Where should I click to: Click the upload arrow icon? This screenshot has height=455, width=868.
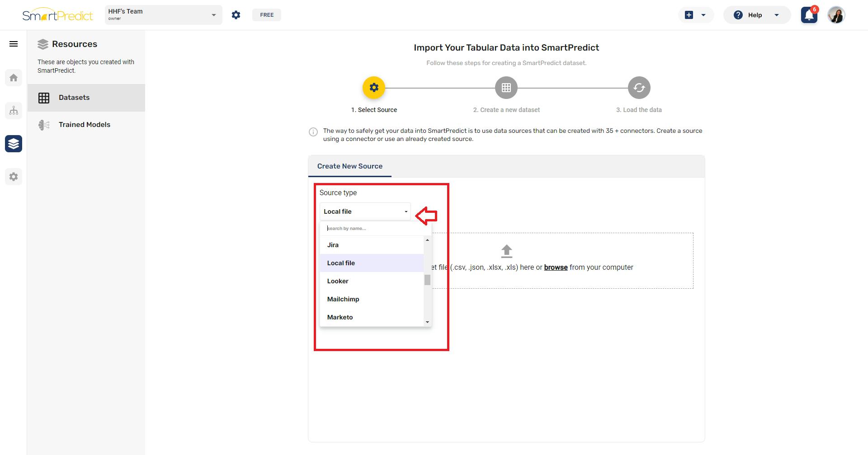(x=506, y=251)
